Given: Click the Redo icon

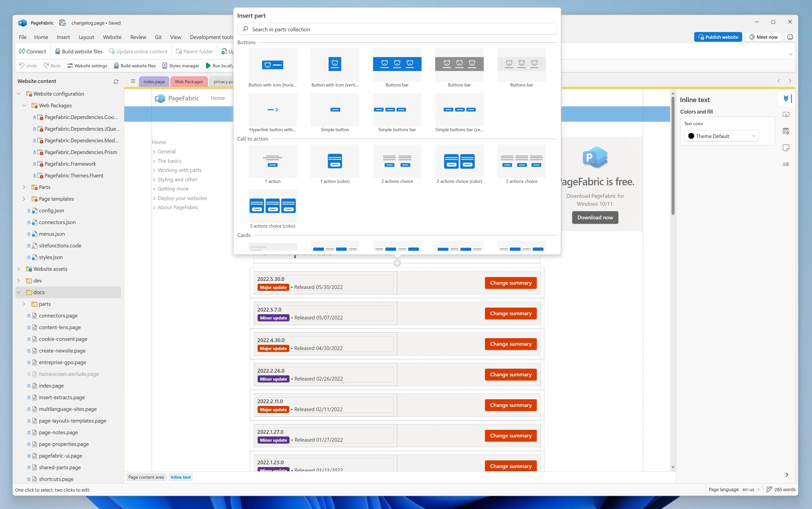Looking at the screenshot, I should coord(46,65).
